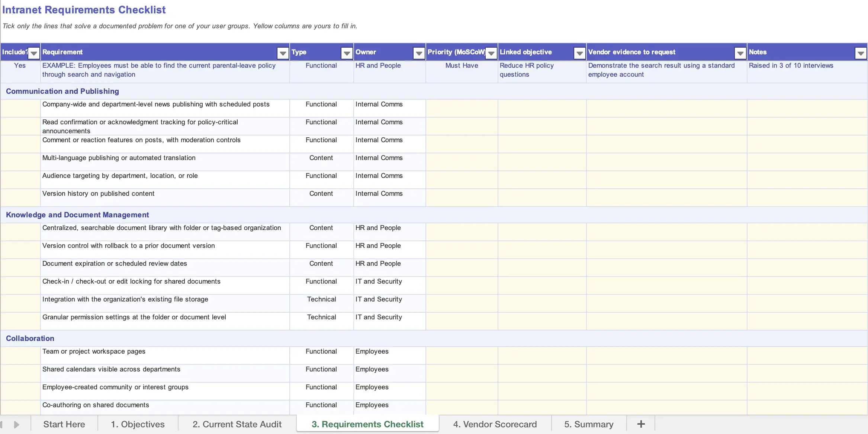Select the EXAMPLE parental-leave policy requirement cell
This screenshot has width=868, height=434.
[x=165, y=72]
